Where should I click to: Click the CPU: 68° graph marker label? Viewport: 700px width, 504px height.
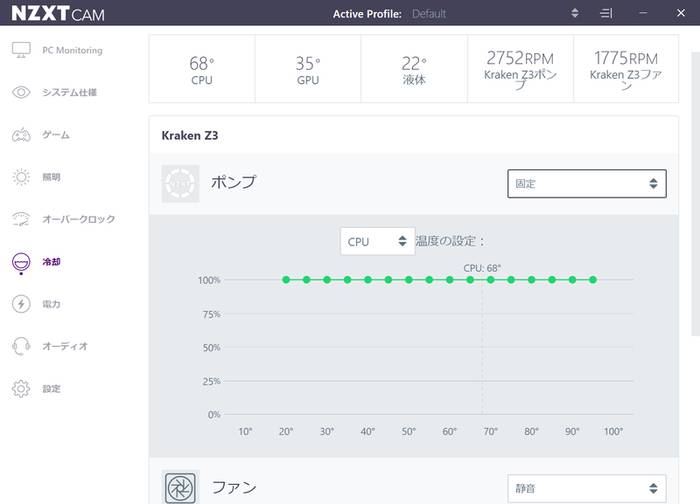[482, 268]
